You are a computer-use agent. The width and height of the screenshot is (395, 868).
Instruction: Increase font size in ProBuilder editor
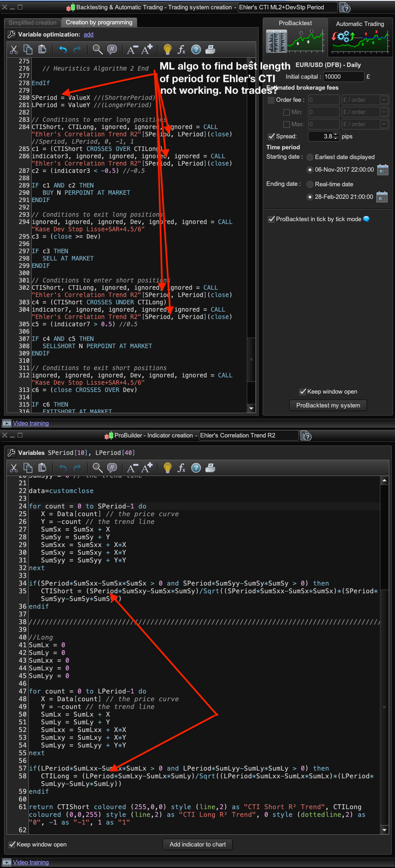[x=147, y=468]
